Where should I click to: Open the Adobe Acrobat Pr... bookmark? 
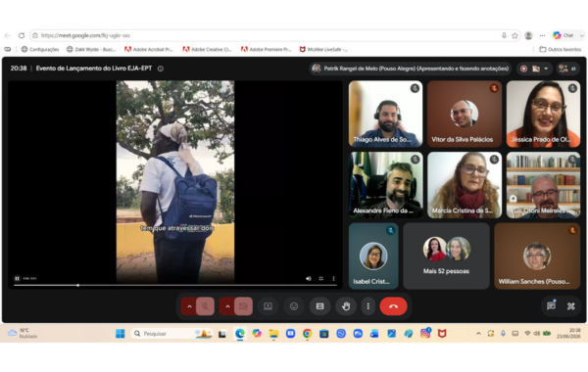pos(149,49)
